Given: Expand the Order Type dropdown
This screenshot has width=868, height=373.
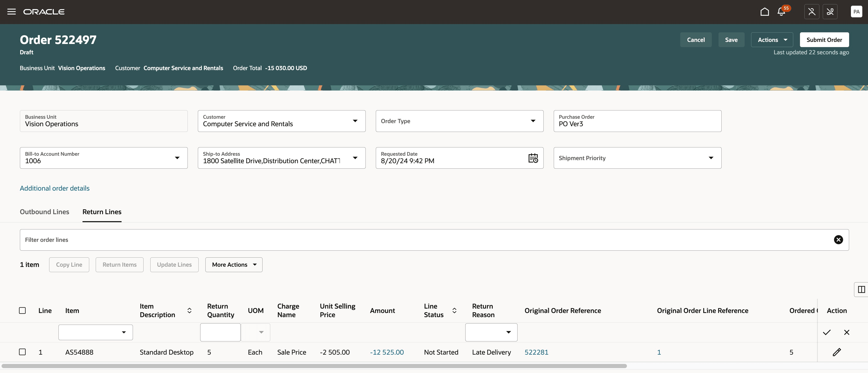Looking at the screenshot, I should pos(533,121).
